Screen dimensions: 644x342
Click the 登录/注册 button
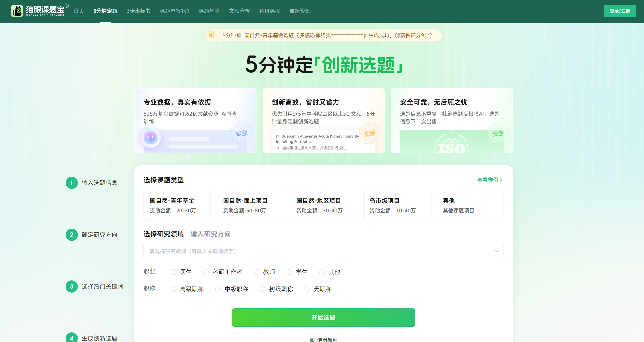tap(620, 11)
